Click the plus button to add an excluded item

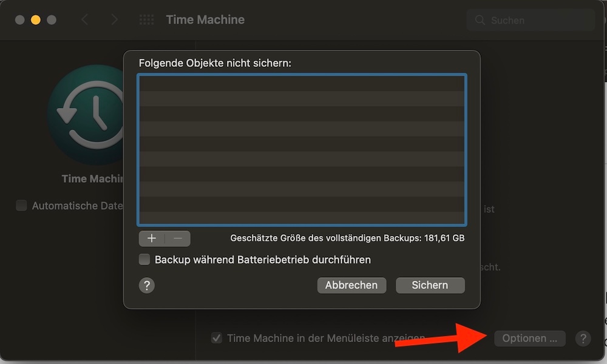click(x=152, y=238)
